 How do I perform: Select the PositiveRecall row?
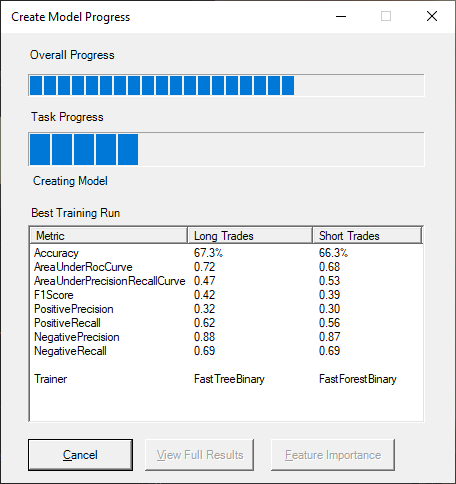coord(226,323)
